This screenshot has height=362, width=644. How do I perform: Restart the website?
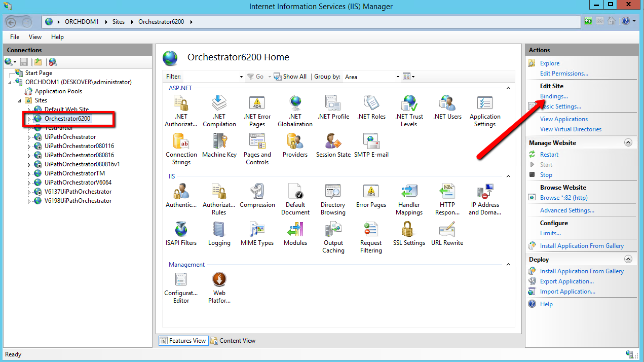click(549, 155)
